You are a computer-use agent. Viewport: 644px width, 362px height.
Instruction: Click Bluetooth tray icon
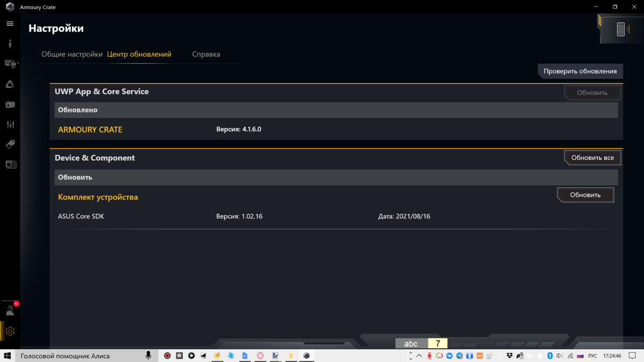(550, 356)
